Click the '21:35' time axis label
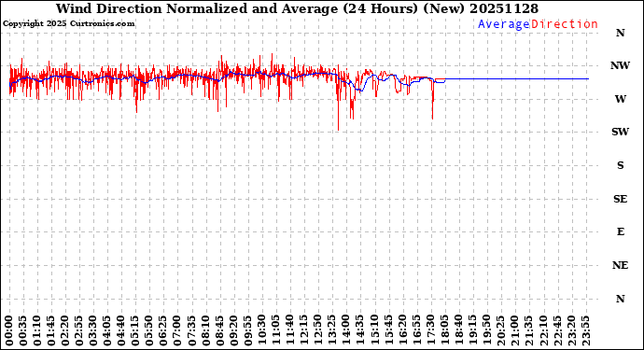Screen dimensions: 644x350 click(x=528, y=331)
